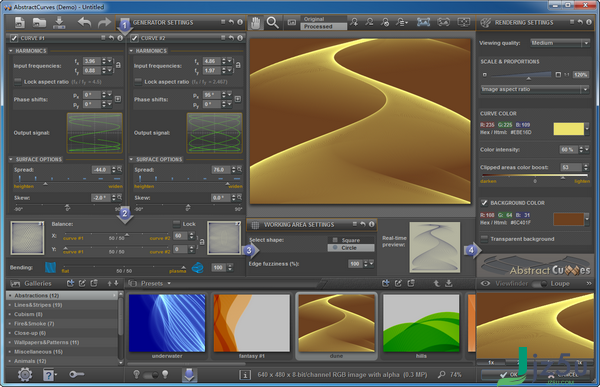The image size is (600, 387).
Task: Toggle Curve #1 input frequencies padlock
Action: [x=118, y=65]
